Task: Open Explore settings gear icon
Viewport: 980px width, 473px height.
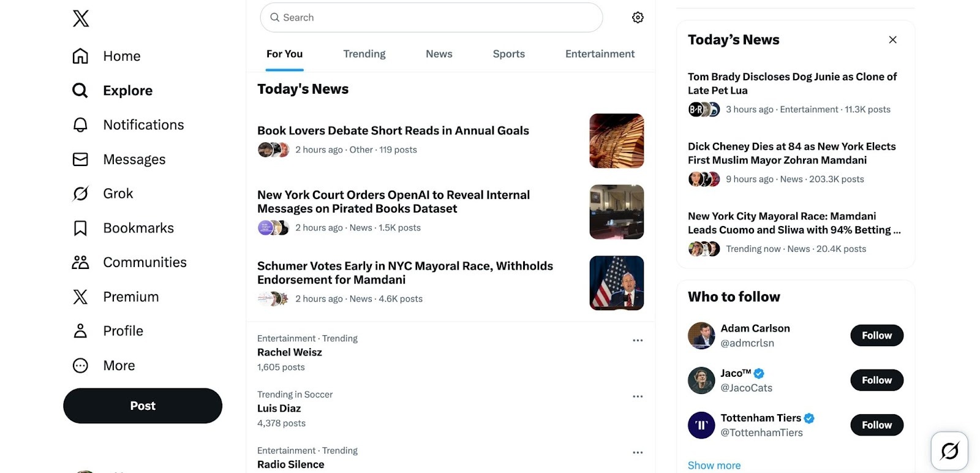Action: pos(638,17)
